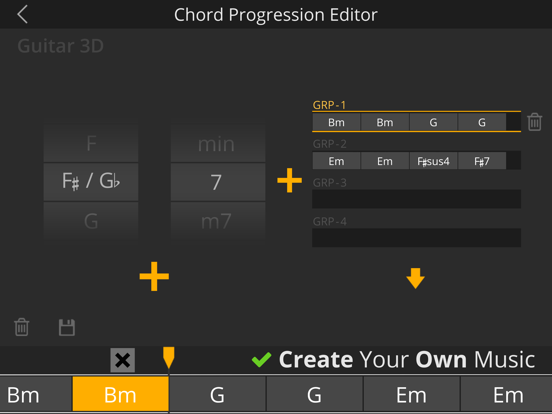
Task: Click first Bm chord in GRP-1
Action: pos(336,122)
